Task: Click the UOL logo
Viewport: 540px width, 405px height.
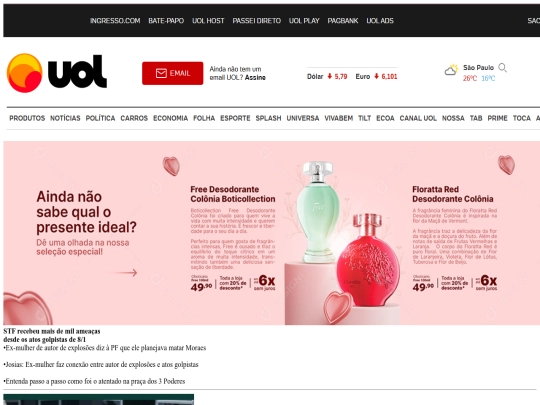Action: click(57, 73)
